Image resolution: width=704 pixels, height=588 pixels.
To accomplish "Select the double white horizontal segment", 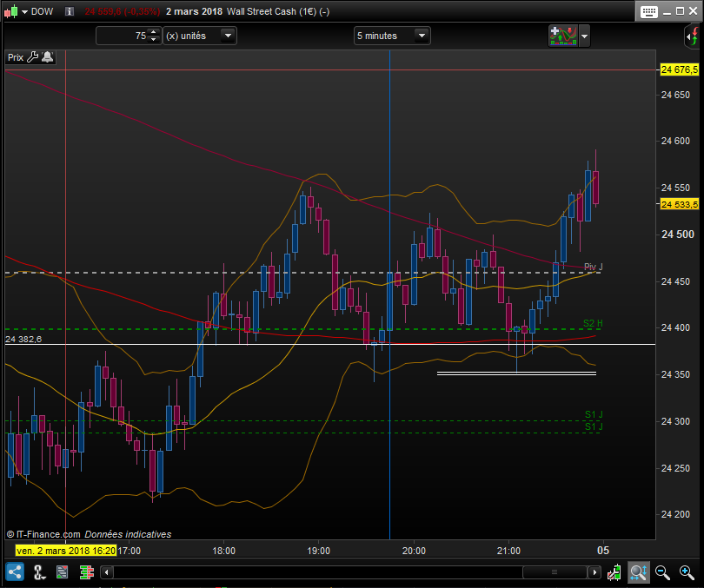I will (x=516, y=373).
